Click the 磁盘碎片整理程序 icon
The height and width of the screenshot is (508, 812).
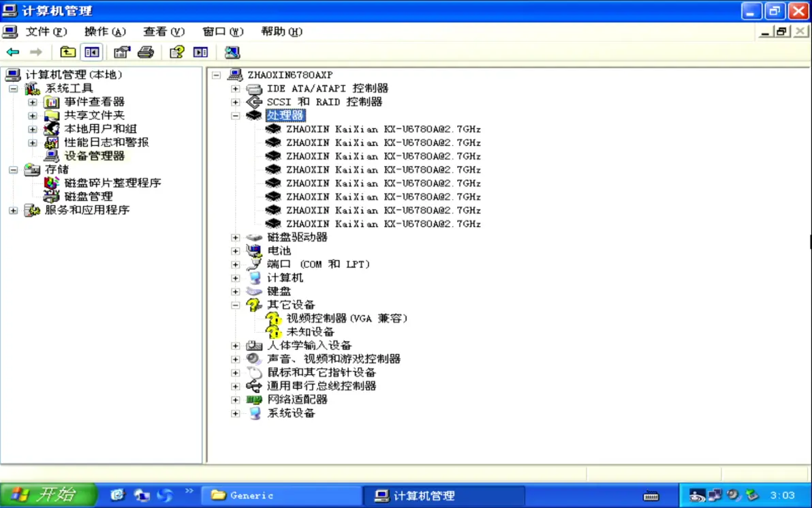coord(51,183)
